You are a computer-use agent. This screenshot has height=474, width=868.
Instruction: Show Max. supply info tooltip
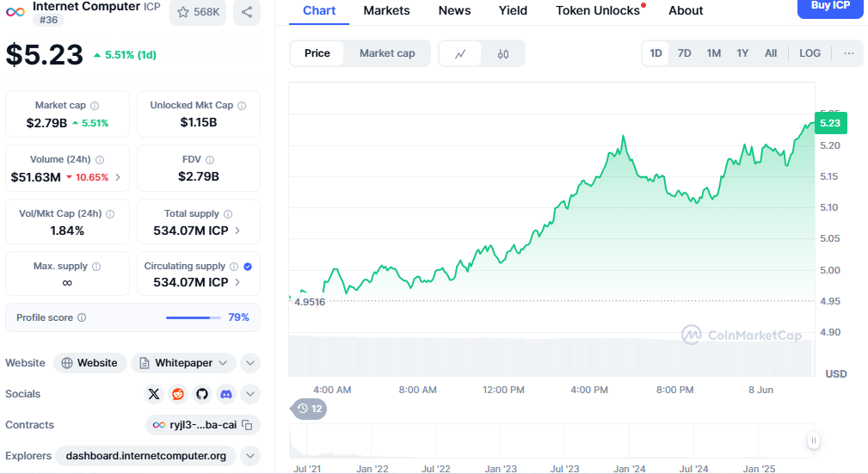[96, 267]
